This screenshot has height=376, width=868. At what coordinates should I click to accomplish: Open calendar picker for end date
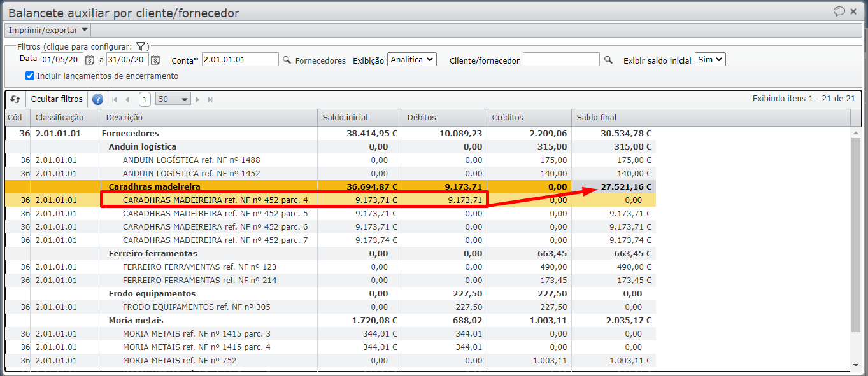pos(155,60)
